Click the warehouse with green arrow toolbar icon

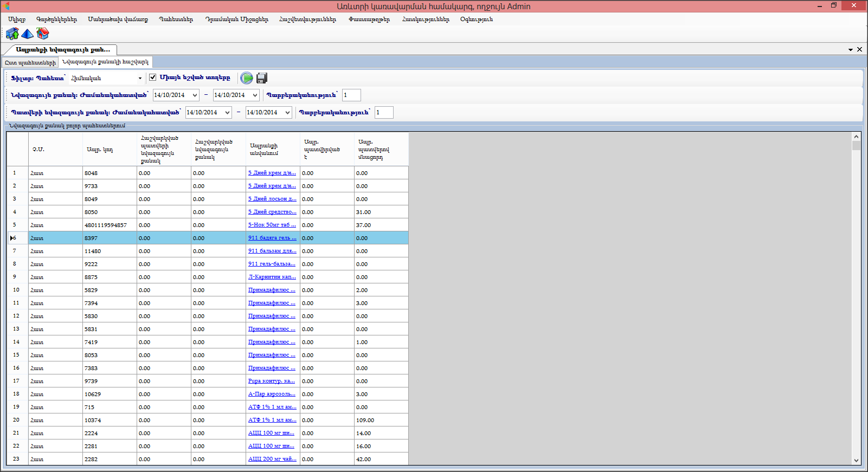[x=12, y=34]
